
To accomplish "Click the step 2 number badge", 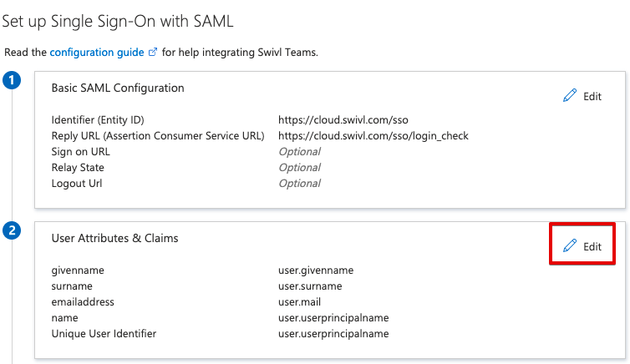I will click(12, 230).
